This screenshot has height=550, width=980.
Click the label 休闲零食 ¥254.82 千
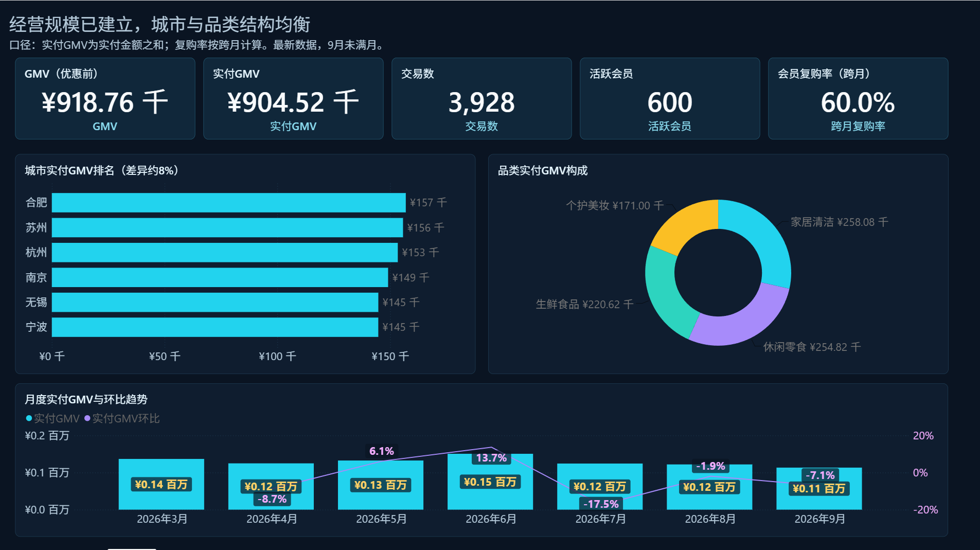tap(812, 347)
